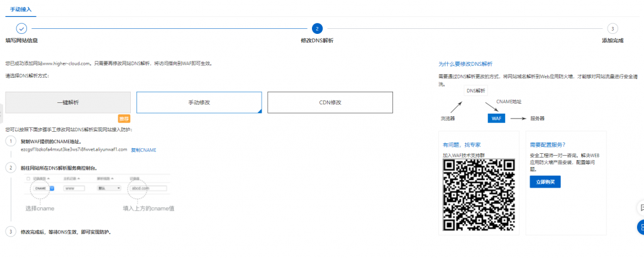Image resolution: width=644 pixels, height=258 pixels.
Task: Click the 推荐 orange badge
Action: pos(124,119)
